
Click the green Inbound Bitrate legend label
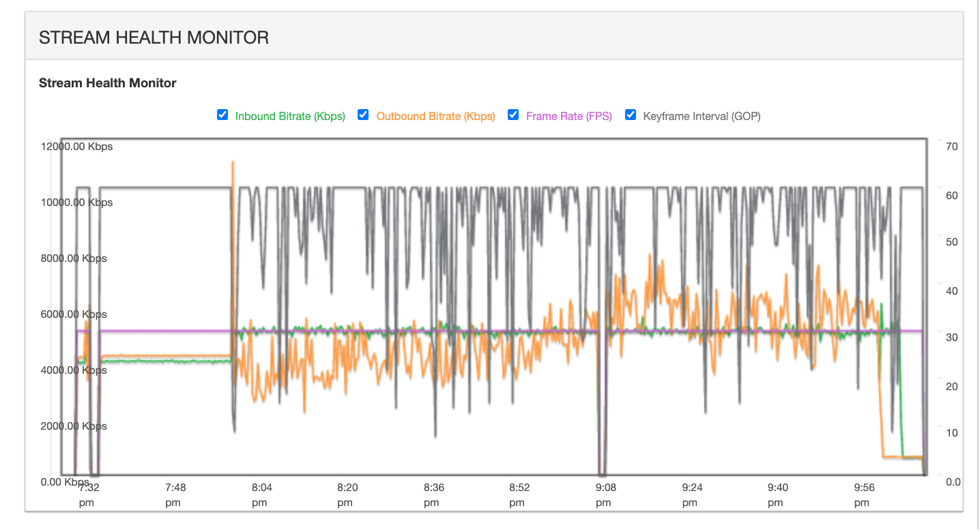tap(290, 116)
